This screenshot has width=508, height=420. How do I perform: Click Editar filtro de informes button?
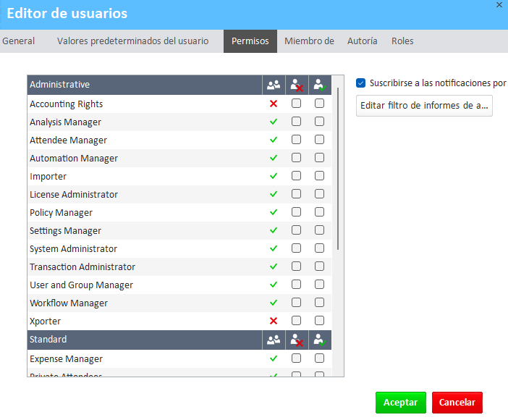tap(425, 106)
